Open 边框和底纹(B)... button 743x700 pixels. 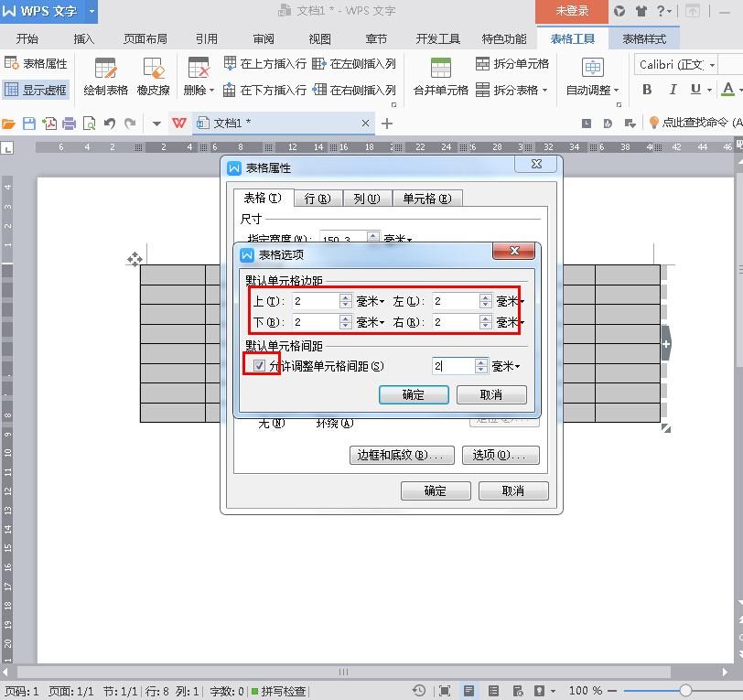402,455
